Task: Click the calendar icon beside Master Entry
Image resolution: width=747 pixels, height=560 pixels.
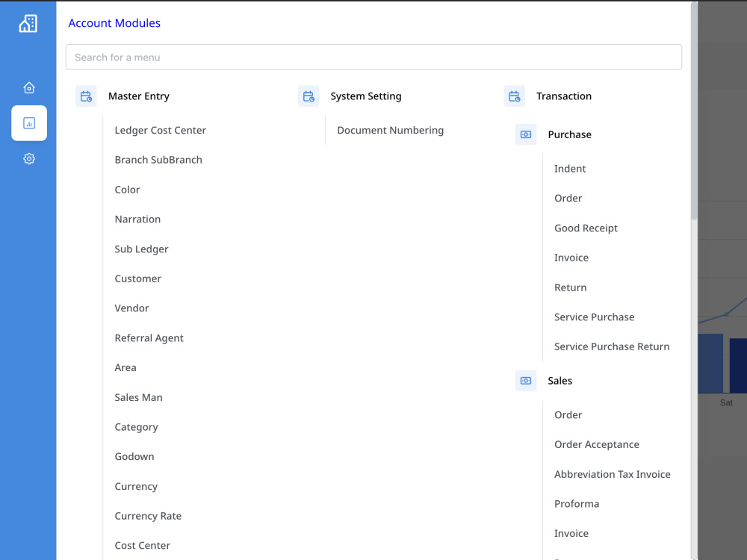Action: (x=86, y=96)
